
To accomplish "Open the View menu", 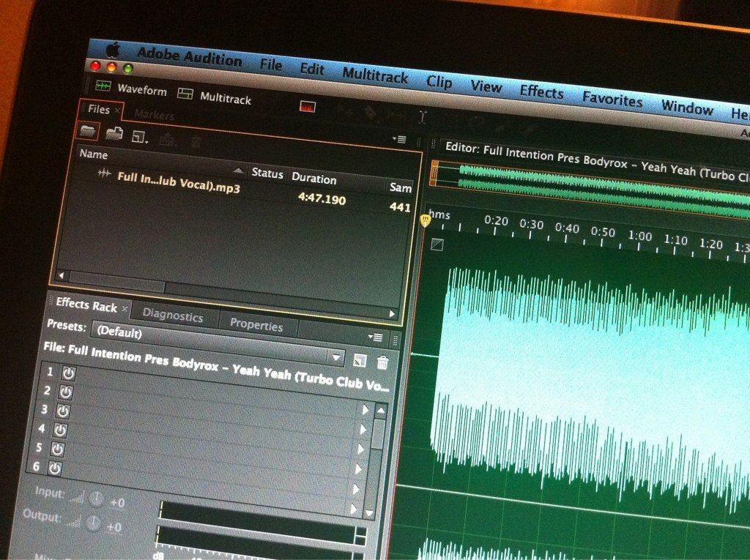I will pos(486,86).
